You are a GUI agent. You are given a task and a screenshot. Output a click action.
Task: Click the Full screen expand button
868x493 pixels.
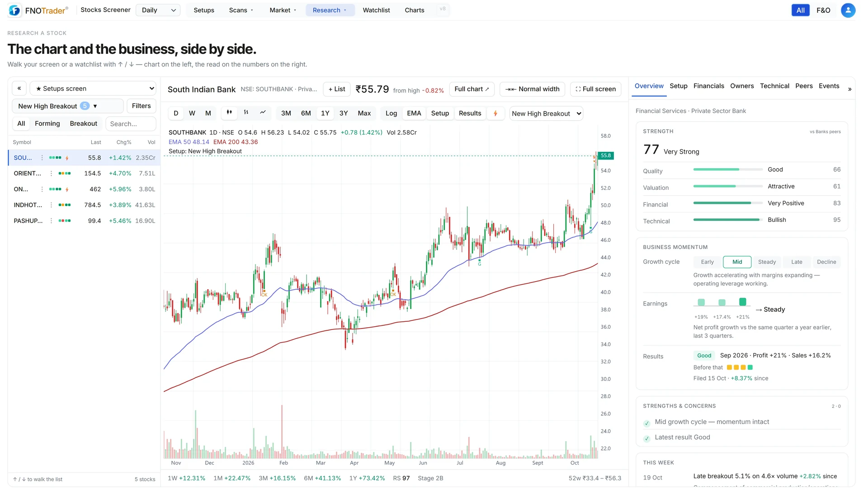point(595,89)
